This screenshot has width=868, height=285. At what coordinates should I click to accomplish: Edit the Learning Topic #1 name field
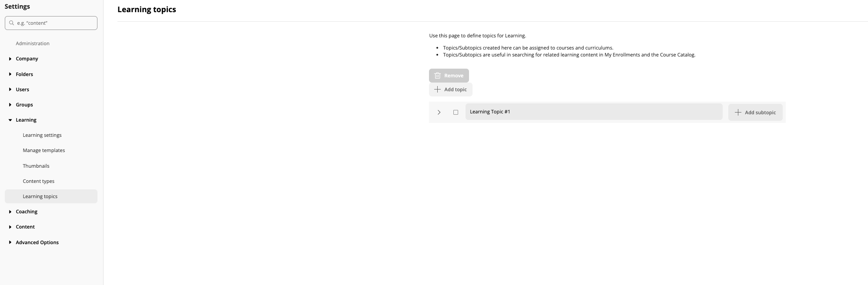(x=593, y=112)
